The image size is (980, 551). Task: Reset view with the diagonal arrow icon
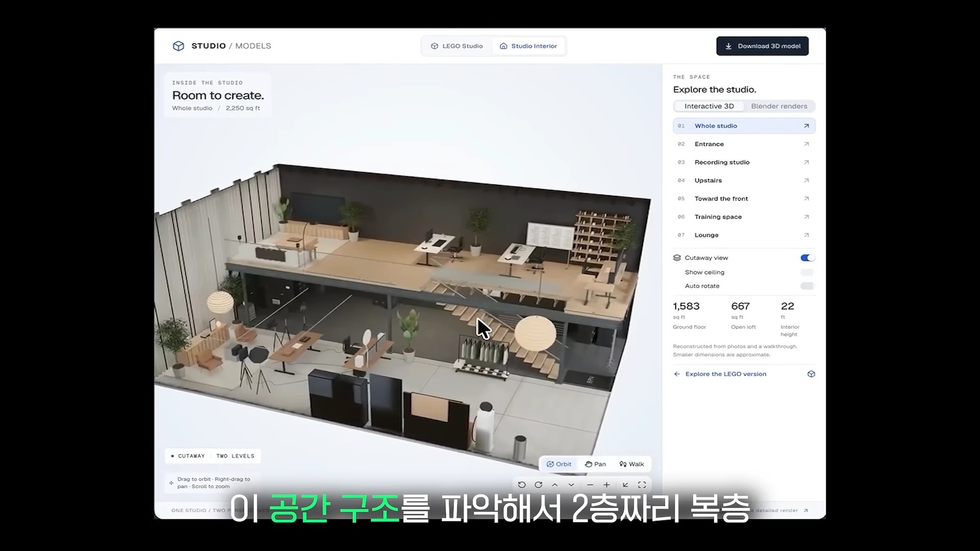(x=625, y=485)
